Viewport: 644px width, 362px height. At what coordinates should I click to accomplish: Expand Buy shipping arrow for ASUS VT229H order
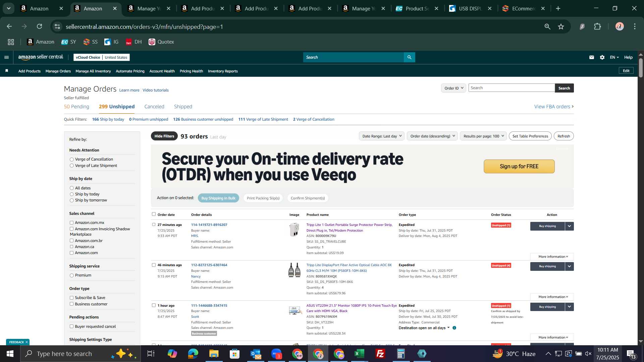(569, 307)
